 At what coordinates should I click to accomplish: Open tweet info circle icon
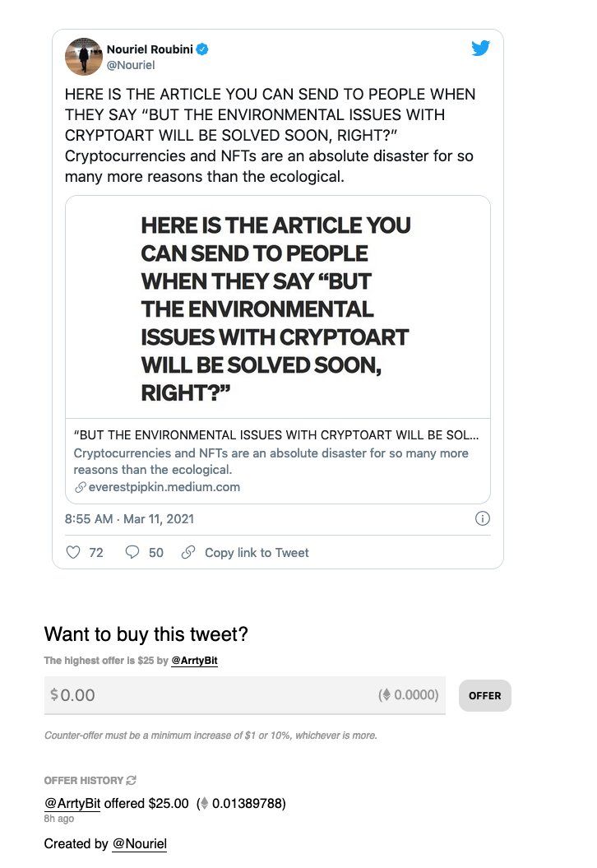click(483, 518)
